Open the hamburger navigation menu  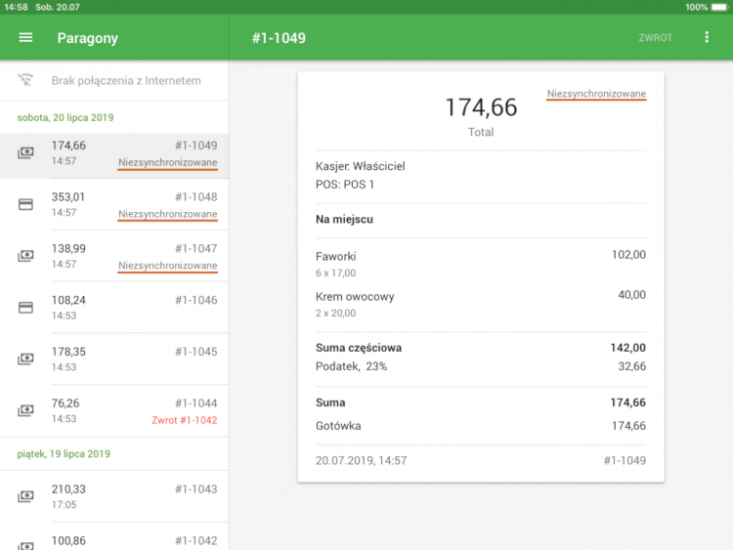(26, 38)
